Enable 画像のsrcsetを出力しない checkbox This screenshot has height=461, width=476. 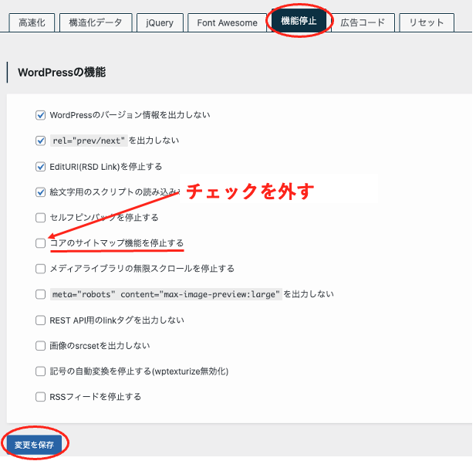coord(41,346)
